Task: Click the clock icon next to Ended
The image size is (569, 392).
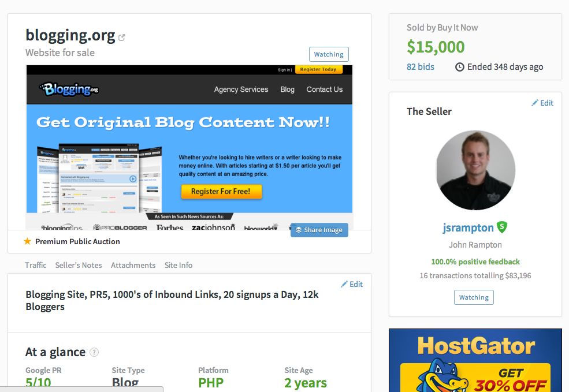Action: [459, 67]
